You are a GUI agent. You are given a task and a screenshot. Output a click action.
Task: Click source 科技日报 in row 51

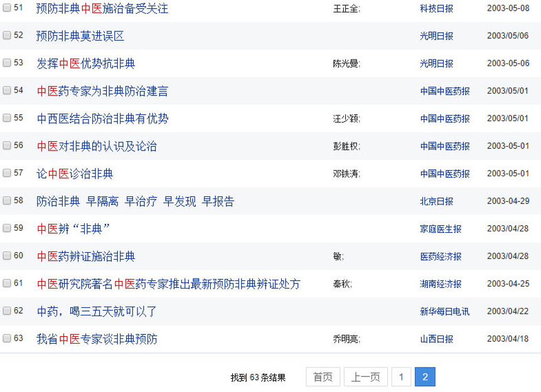pos(436,9)
